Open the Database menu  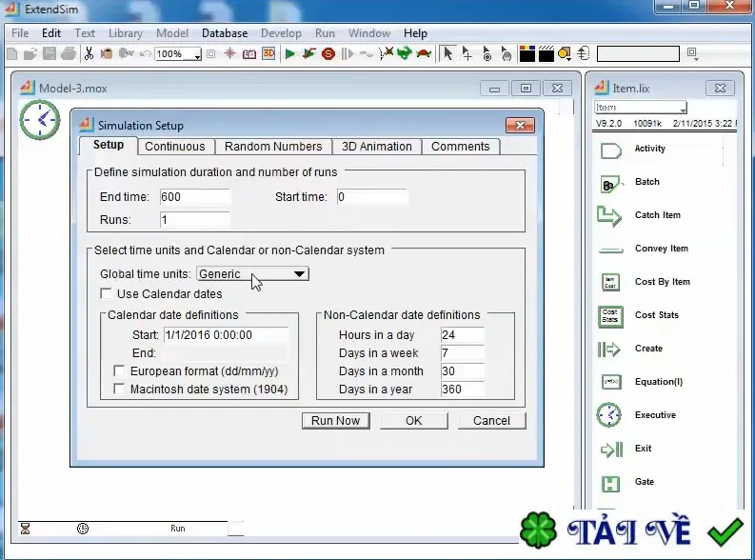click(225, 33)
